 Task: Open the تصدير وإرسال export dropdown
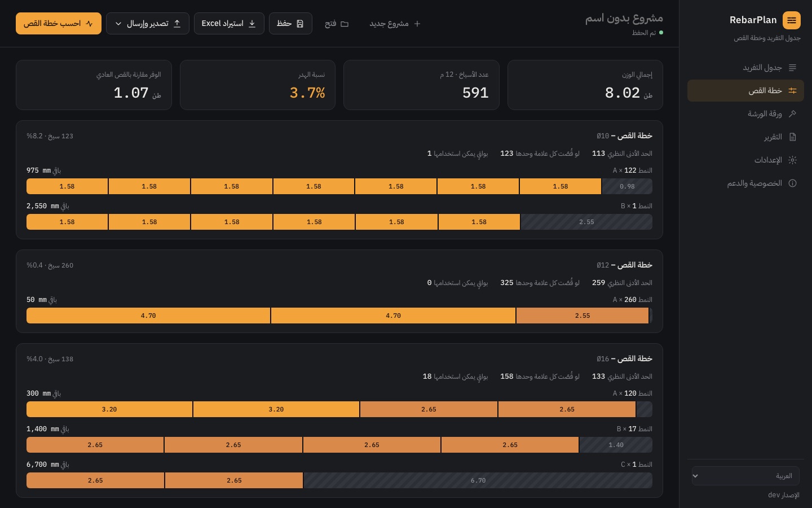coord(148,24)
